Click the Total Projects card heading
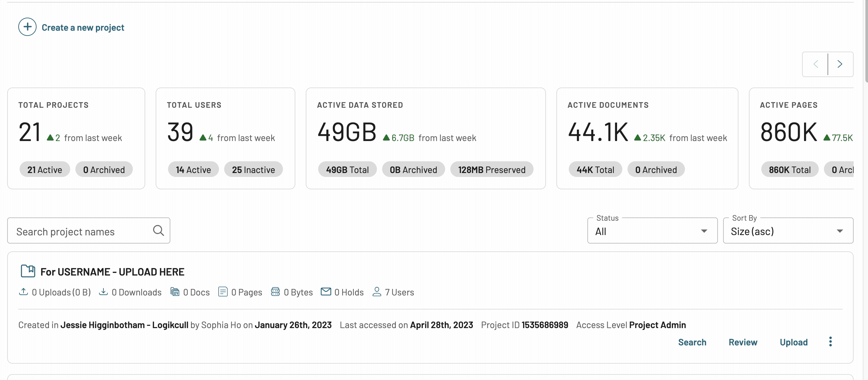Screen dimensions: 868x380 [54, 105]
